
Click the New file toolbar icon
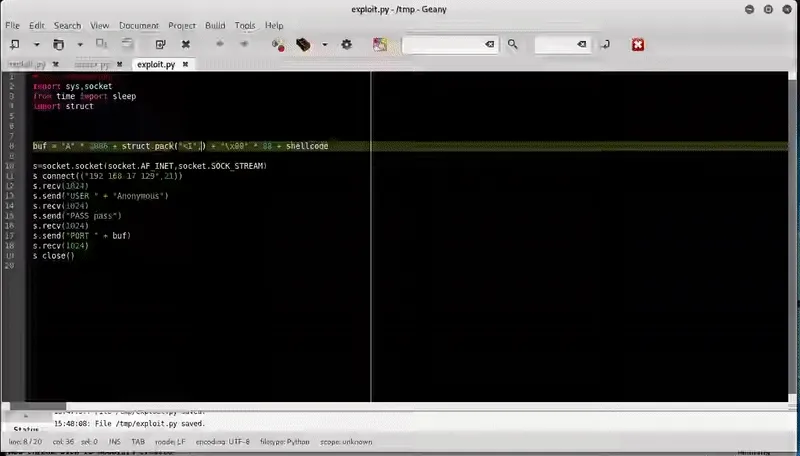pyautogui.click(x=15, y=44)
